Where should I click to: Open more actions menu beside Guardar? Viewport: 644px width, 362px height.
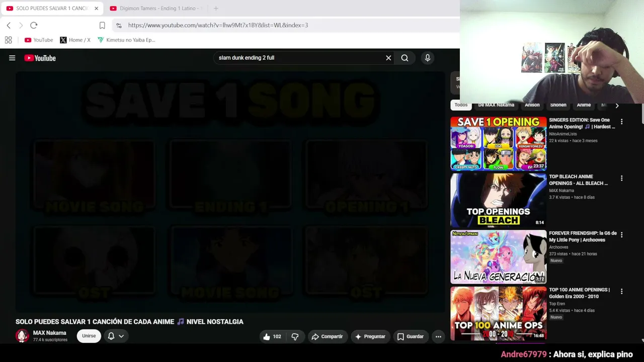tap(438, 336)
